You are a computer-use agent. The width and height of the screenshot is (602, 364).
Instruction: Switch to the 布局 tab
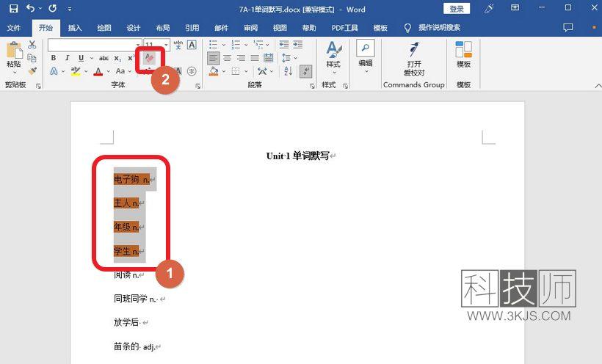[163, 28]
